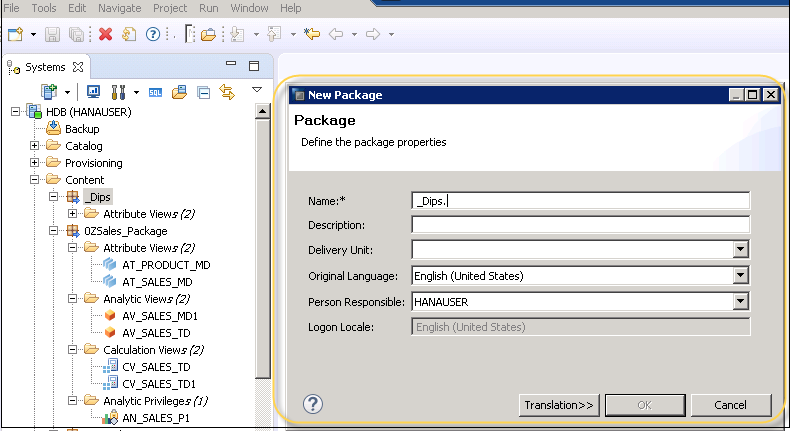Screen dimensions: 790x431
Task: Open the Navigate menu
Action: (x=119, y=7)
